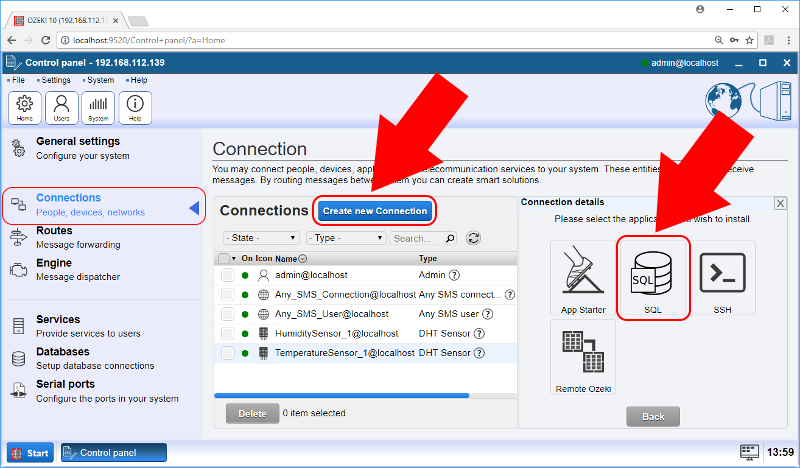Screen dimensions: 800x468
Task: Open the Users toolbar icon
Action: pos(62,106)
